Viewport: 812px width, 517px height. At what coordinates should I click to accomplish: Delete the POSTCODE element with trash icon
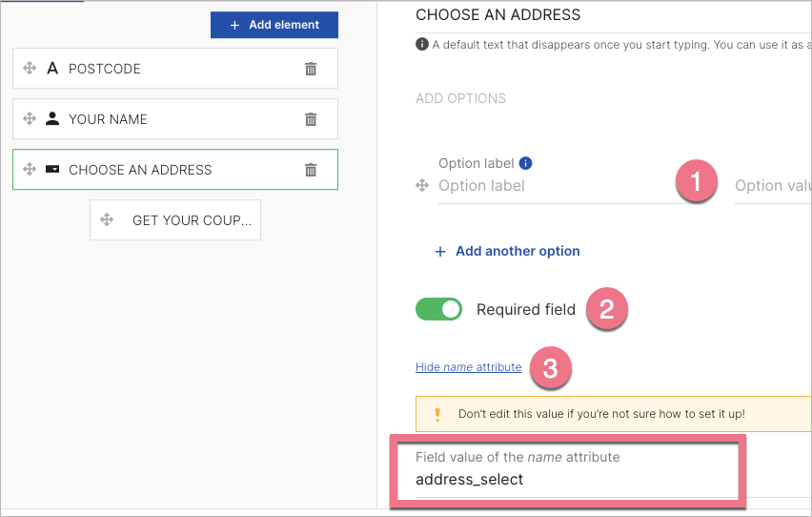(311, 69)
